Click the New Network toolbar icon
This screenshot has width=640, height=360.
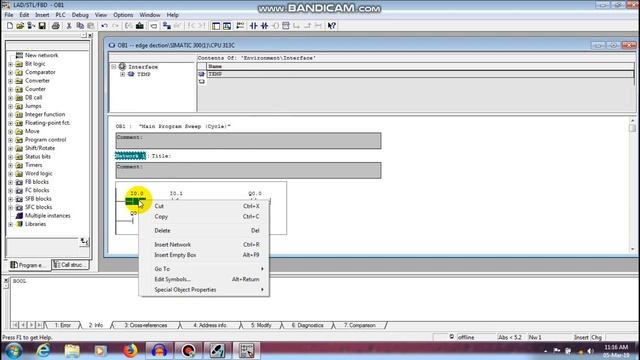point(240,26)
